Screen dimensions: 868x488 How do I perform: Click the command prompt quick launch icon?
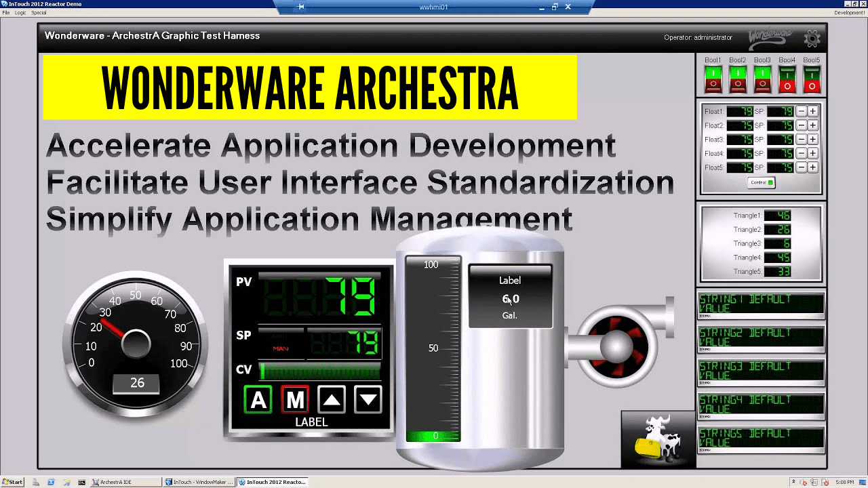coord(82,482)
